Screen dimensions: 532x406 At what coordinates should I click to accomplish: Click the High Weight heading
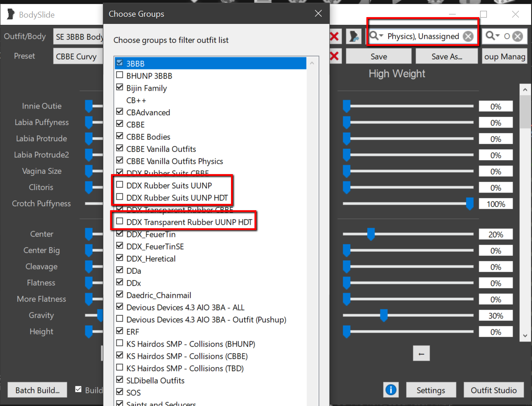[397, 74]
